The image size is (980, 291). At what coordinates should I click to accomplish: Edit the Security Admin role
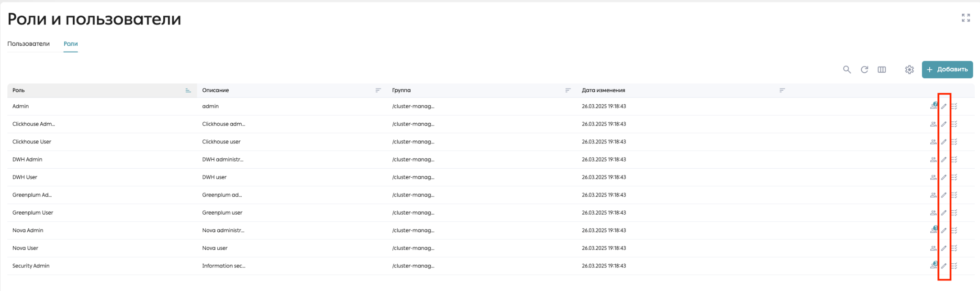(944, 266)
